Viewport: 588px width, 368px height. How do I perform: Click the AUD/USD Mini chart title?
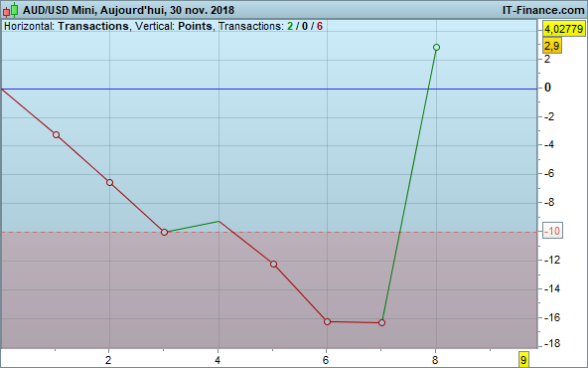(128, 10)
